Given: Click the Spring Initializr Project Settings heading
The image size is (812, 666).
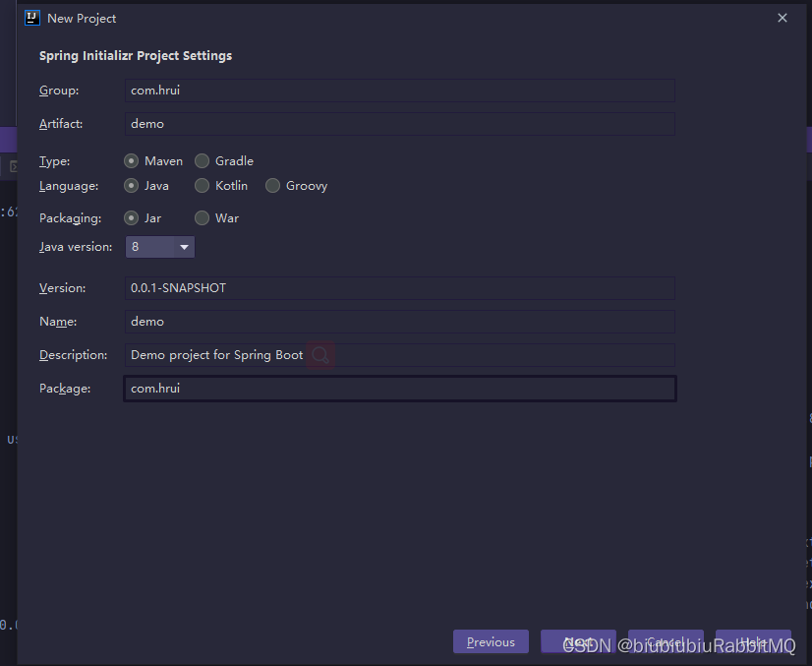Looking at the screenshot, I should tap(136, 56).
